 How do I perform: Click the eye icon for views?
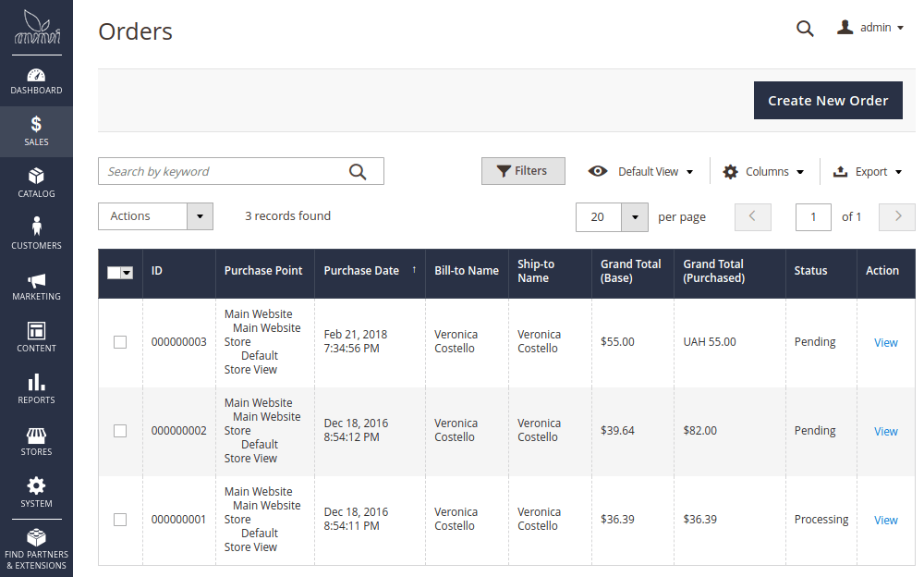(x=598, y=171)
